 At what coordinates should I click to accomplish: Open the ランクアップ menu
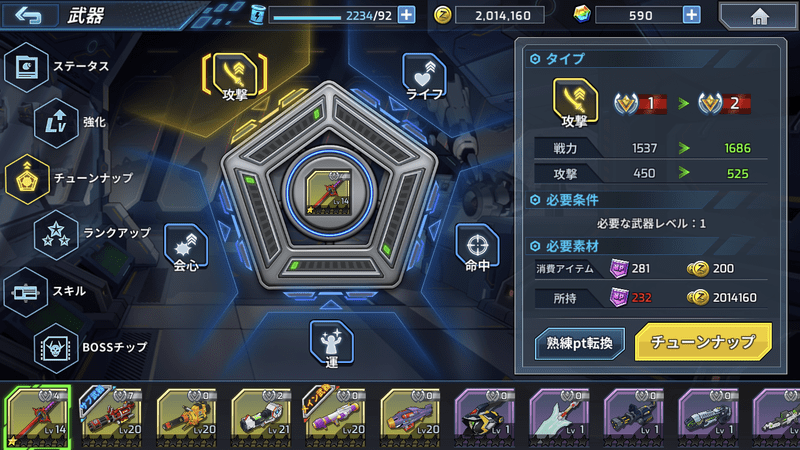click(93, 234)
